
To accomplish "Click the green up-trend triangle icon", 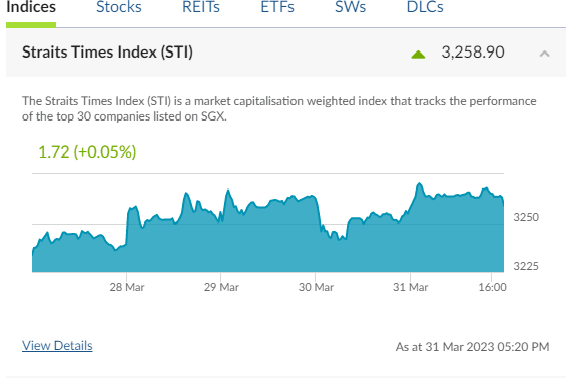I will pyautogui.click(x=418, y=55).
